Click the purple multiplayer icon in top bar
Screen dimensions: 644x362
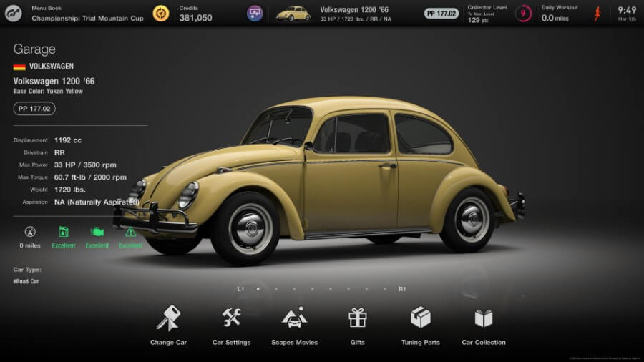click(255, 14)
